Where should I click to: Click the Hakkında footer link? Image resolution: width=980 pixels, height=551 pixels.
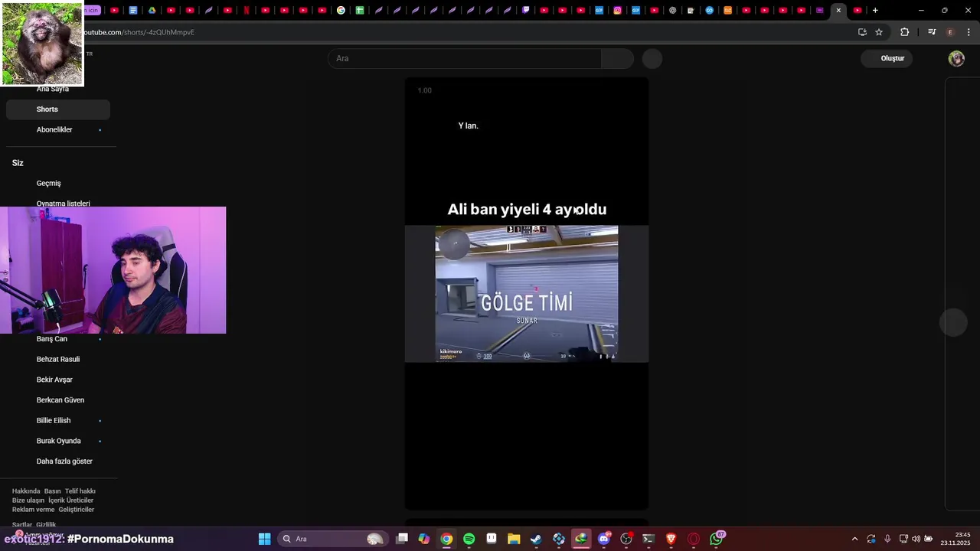[26, 491]
